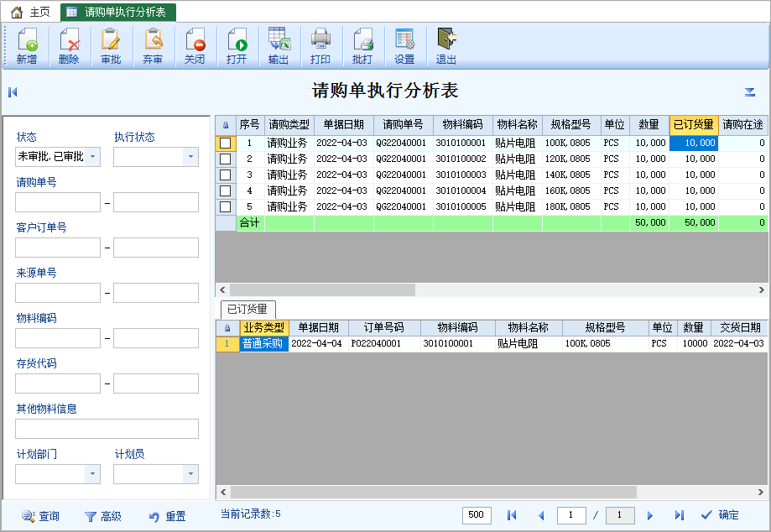Click right arrow of upper grid scrollbar
This screenshot has width=771, height=532.
[x=761, y=290]
